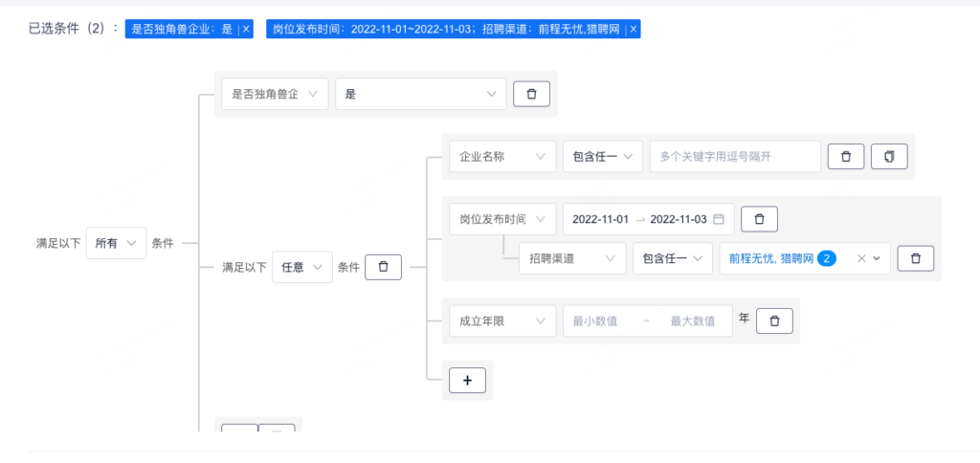Open the 任意 match-type dropdown
980x463 pixels.
(x=301, y=267)
